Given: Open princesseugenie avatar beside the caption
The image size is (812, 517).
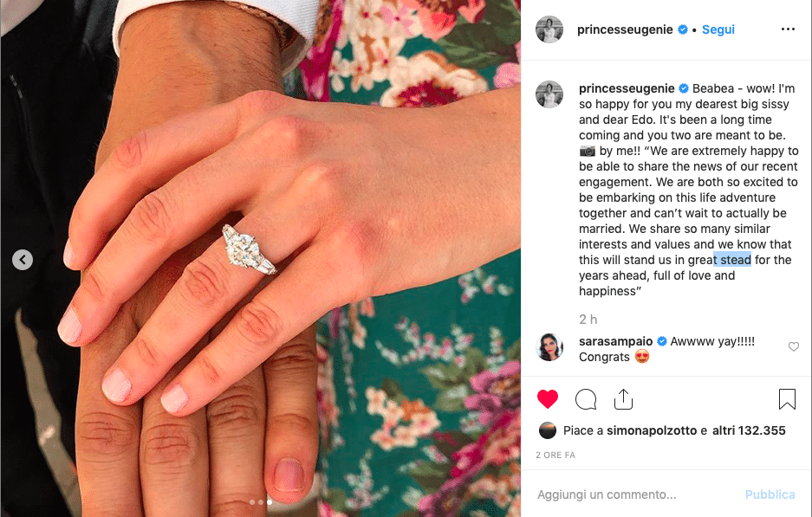Looking at the screenshot, I should (549, 94).
